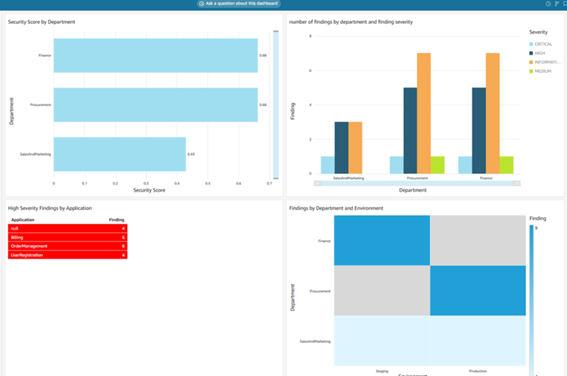
Task: Click the branching icon beside the clock icon
Action: (x=557, y=4)
